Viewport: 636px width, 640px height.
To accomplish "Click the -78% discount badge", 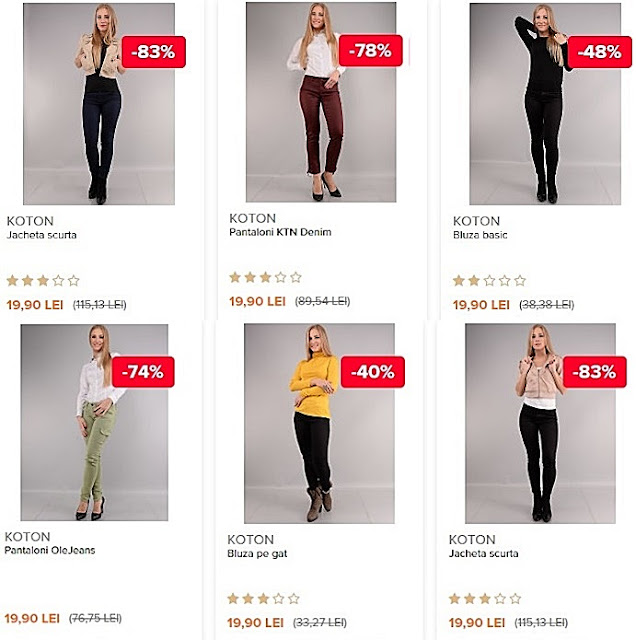I will [371, 51].
